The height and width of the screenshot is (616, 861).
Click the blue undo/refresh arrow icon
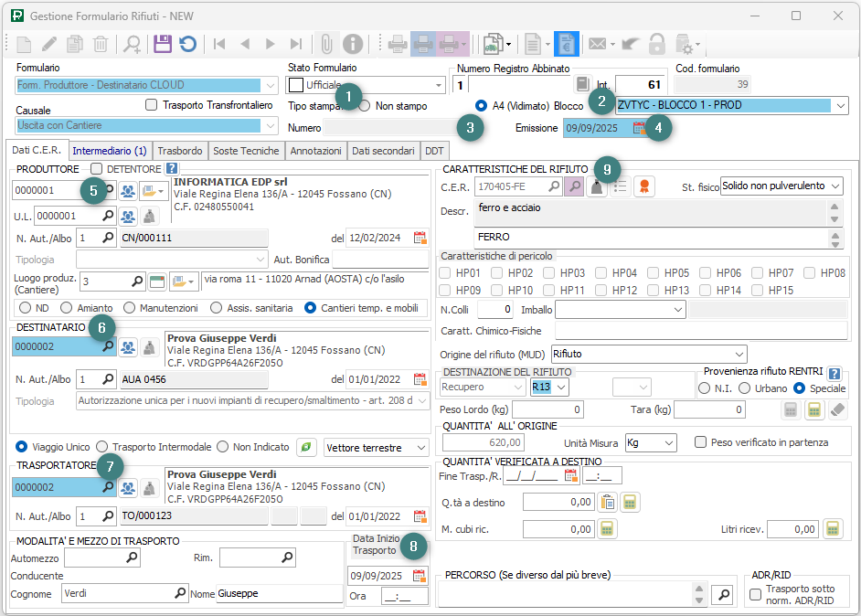tap(187, 44)
